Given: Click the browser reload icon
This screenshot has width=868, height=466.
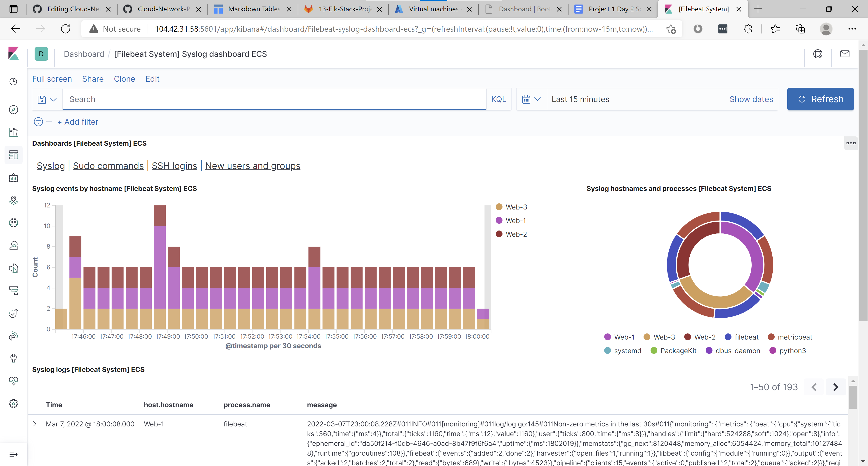Looking at the screenshot, I should (x=65, y=29).
